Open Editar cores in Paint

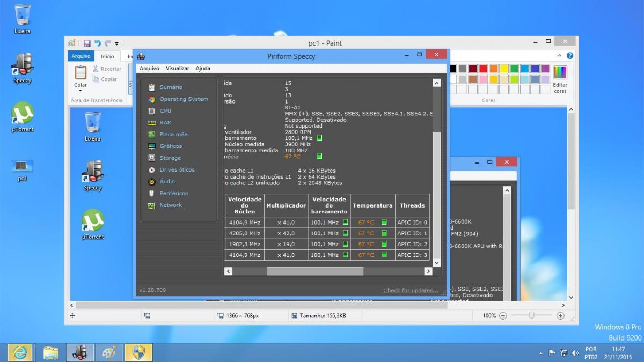pos(560,79)
